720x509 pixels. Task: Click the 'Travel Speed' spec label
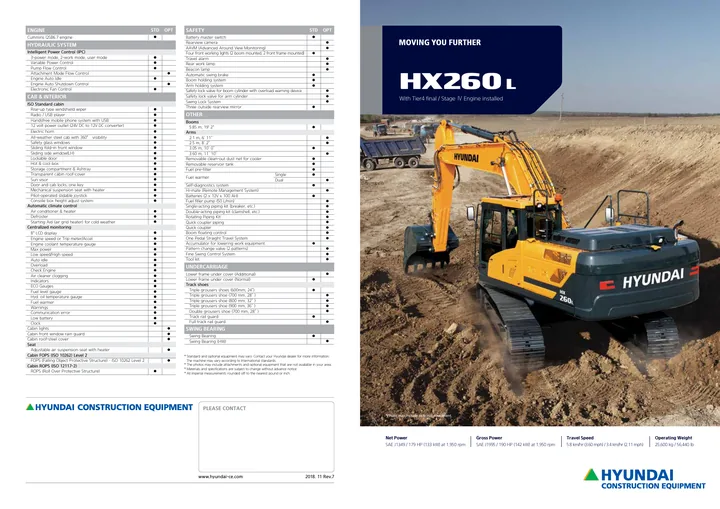[580, 438]
